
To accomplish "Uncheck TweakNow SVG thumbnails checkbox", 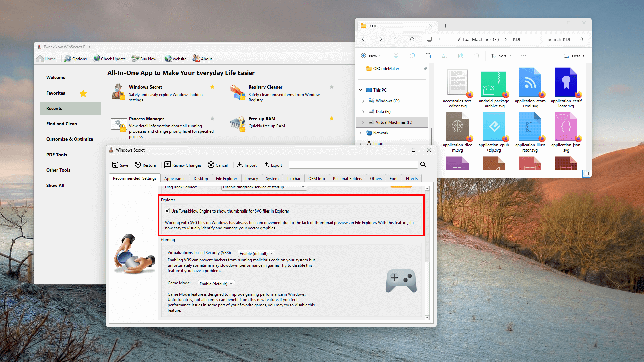I will pyautogui.click(x=167, y=211).
